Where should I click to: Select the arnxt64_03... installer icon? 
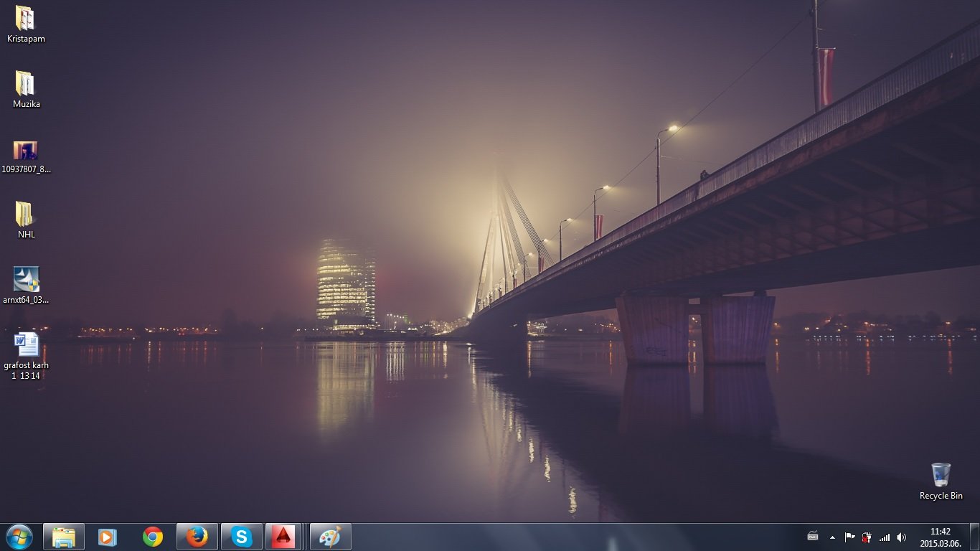(26, 286)
